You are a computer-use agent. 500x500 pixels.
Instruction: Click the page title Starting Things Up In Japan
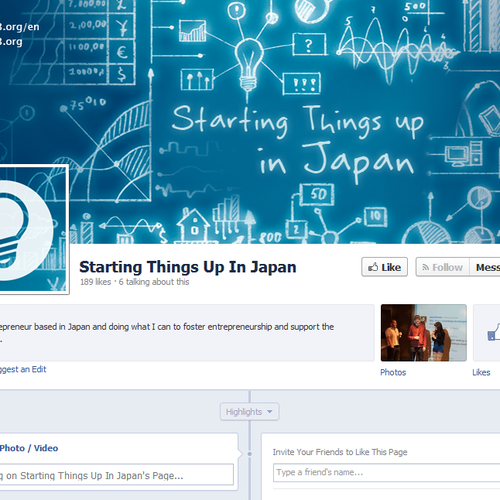click(188, 267)
